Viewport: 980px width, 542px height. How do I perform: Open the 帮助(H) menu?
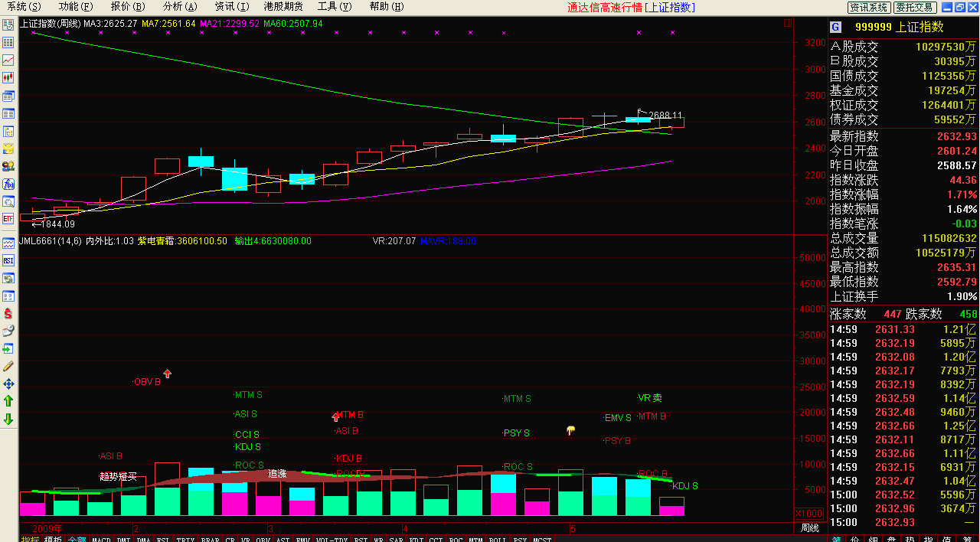pyautogui.click(x=387, y=7)
